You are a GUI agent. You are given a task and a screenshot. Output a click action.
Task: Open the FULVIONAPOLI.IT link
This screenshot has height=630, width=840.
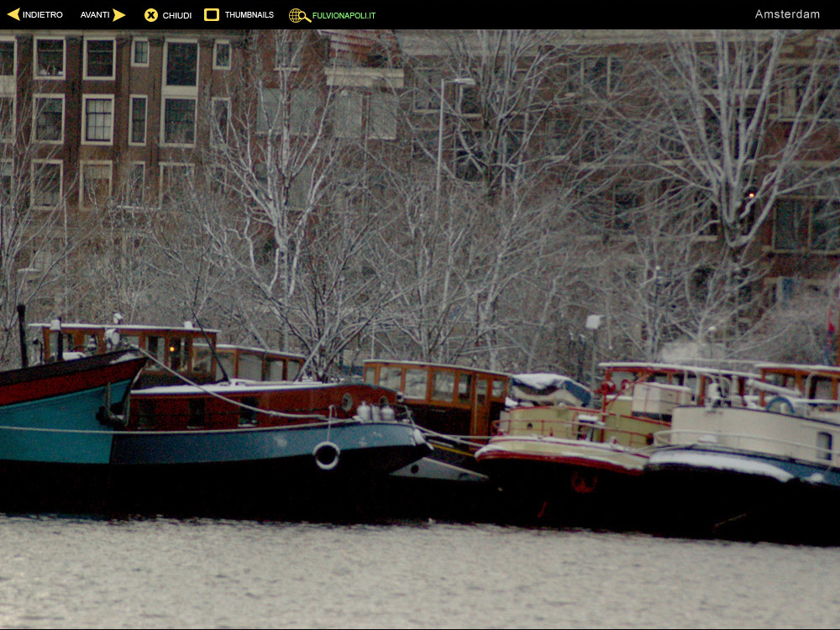point(344,15)
